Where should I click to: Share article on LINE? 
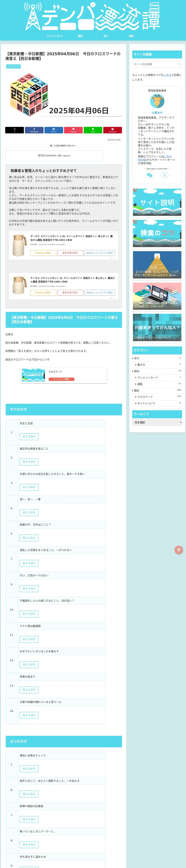(x=93, y=130)
